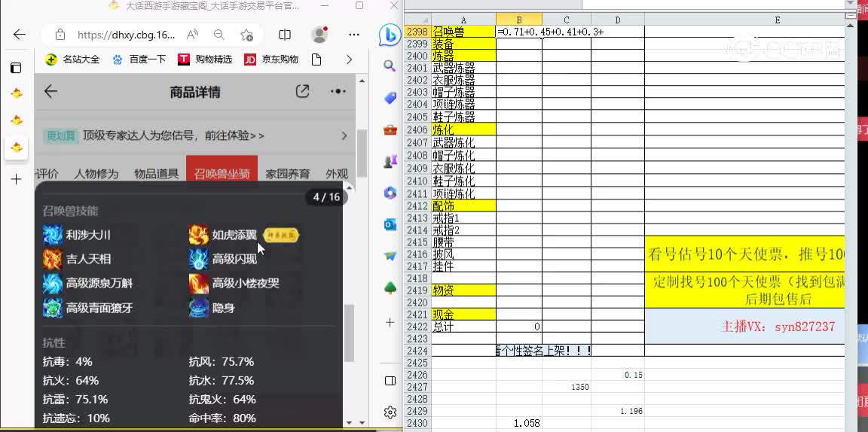
Task: Go back with the browser back arrow
Action: point(20,35)
